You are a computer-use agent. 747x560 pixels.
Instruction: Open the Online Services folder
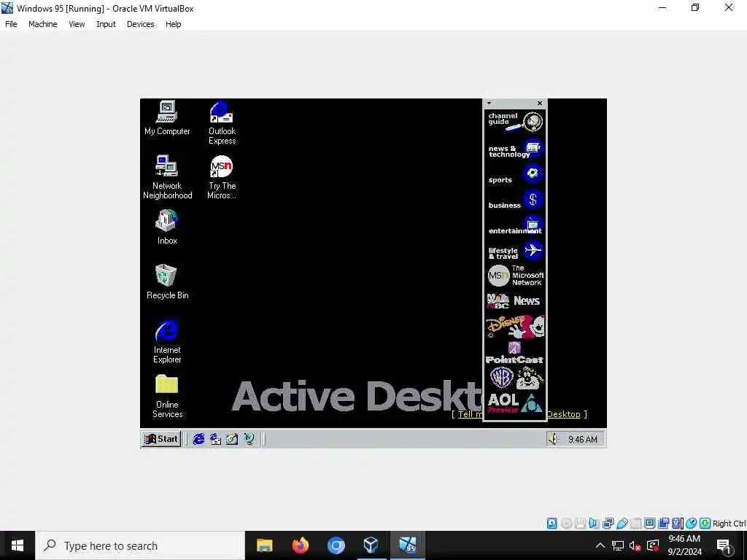coord(167,396)
